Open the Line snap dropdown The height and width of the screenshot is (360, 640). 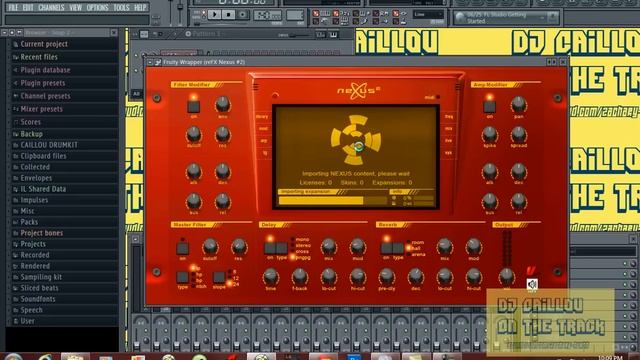(x=428, y=14)
